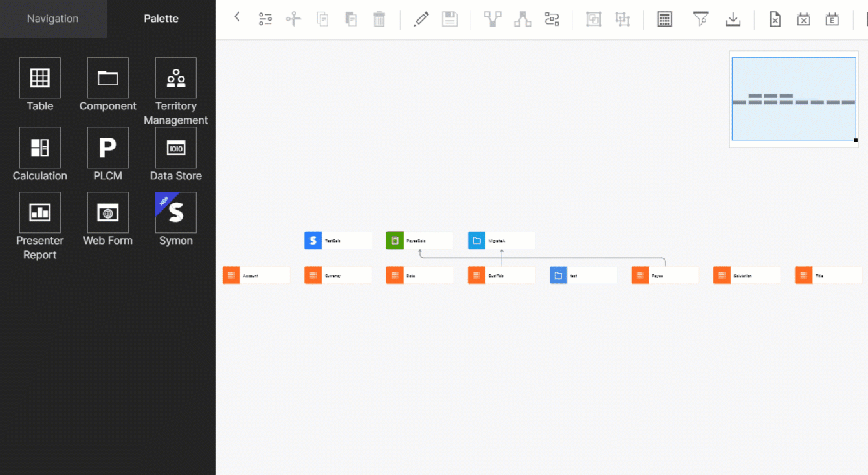This screenshot has width=868, height=475.
Task: Pick the Web Form palette icon
Action: pyautogui.click(x=107, y=212)
